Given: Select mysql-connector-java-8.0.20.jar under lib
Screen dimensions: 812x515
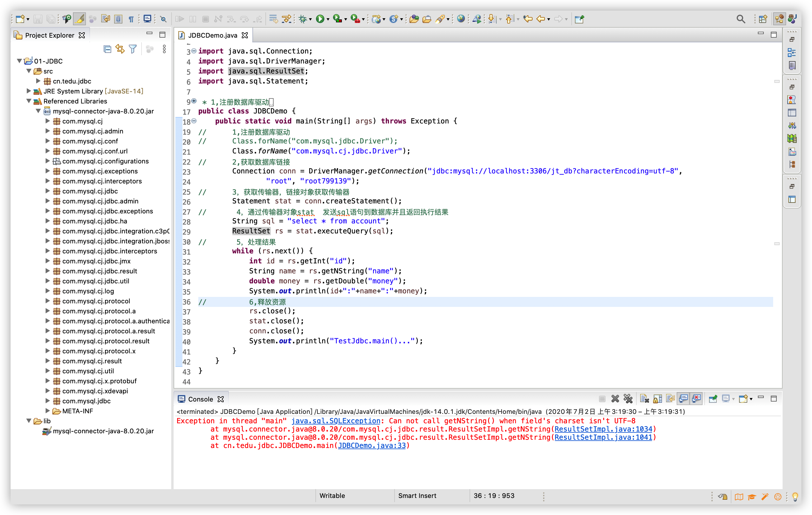Looking at the screenshot, I should coord(103,431).
